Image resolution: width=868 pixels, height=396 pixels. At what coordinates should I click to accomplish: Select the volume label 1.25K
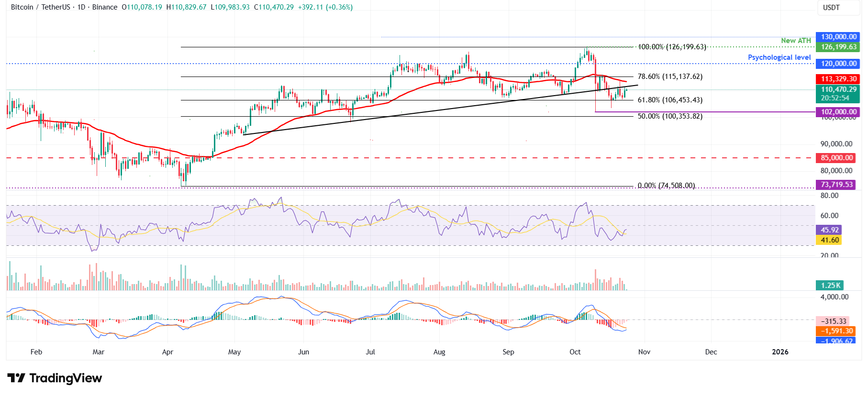(830, 286)
